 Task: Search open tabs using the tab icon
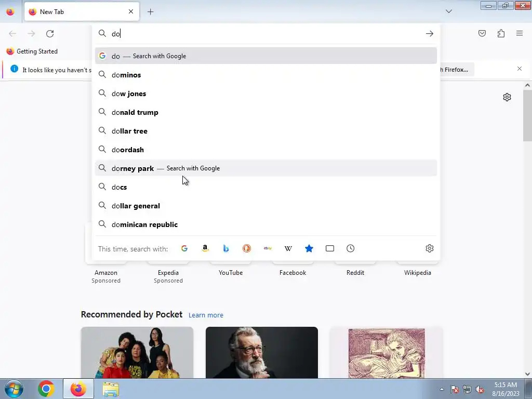tap(330, 248)
